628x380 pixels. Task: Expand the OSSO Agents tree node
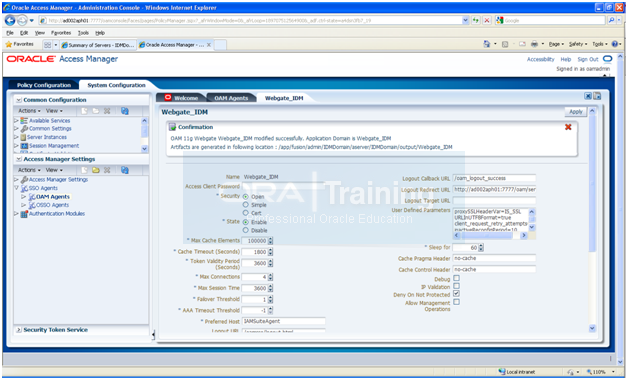[x=24, y=205]
